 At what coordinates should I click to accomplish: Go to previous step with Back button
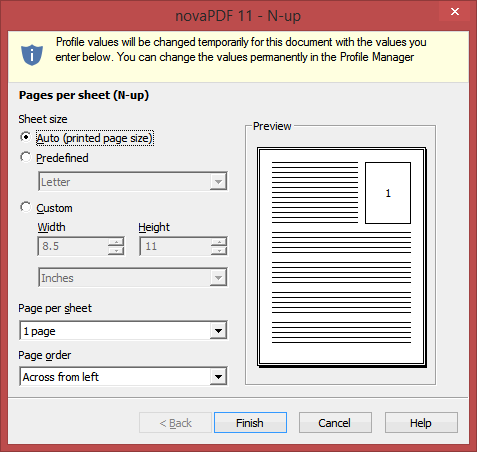click(x=175, y=423)
